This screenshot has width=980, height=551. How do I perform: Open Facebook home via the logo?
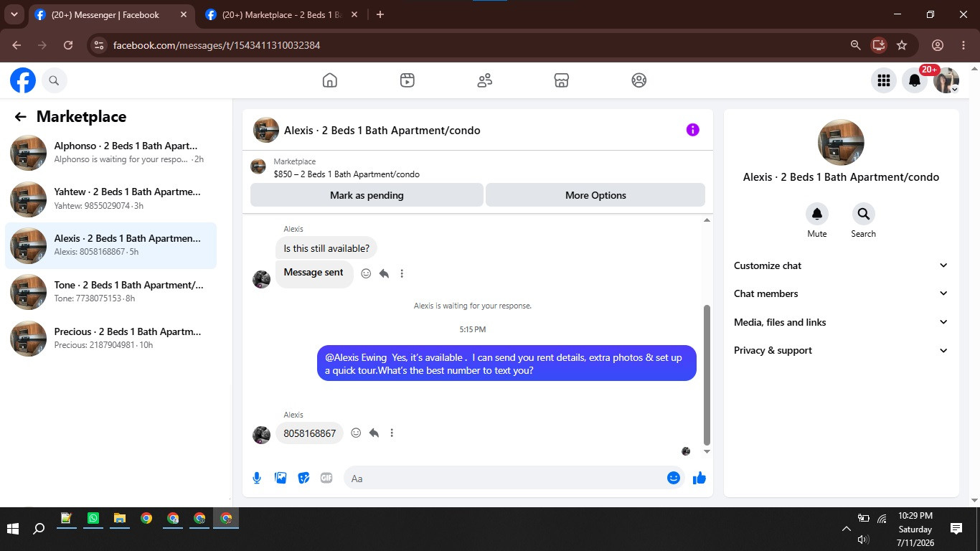23,80
